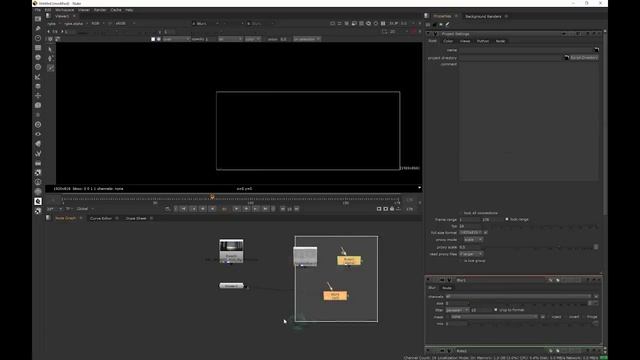Open the Background Renders tab
Image resolution: width=640 pixels, height=360 pixels.
point(483,16)
